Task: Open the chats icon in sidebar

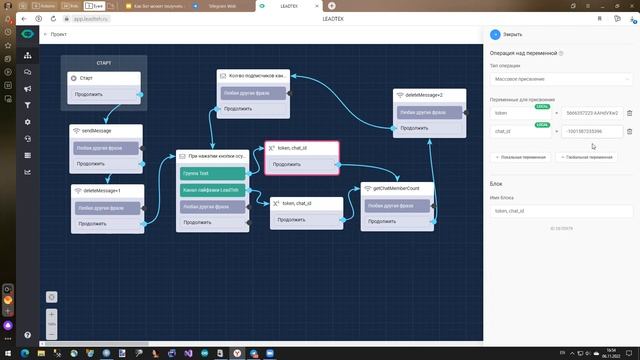Action: click(27, 72)
